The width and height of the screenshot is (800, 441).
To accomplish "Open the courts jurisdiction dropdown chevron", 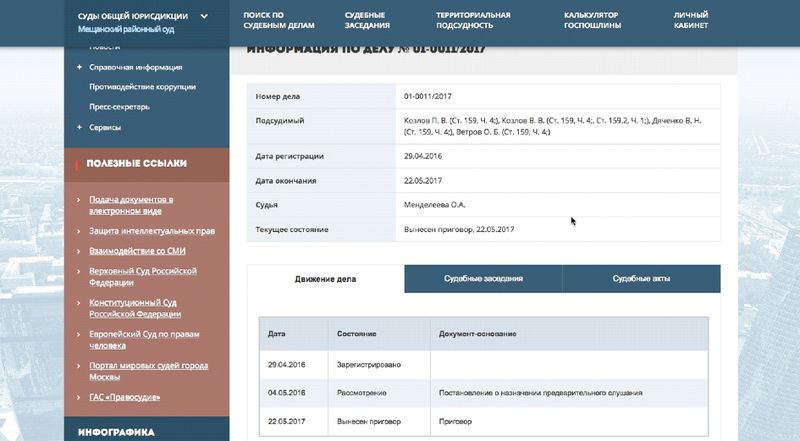I will [x=204, y=16].
